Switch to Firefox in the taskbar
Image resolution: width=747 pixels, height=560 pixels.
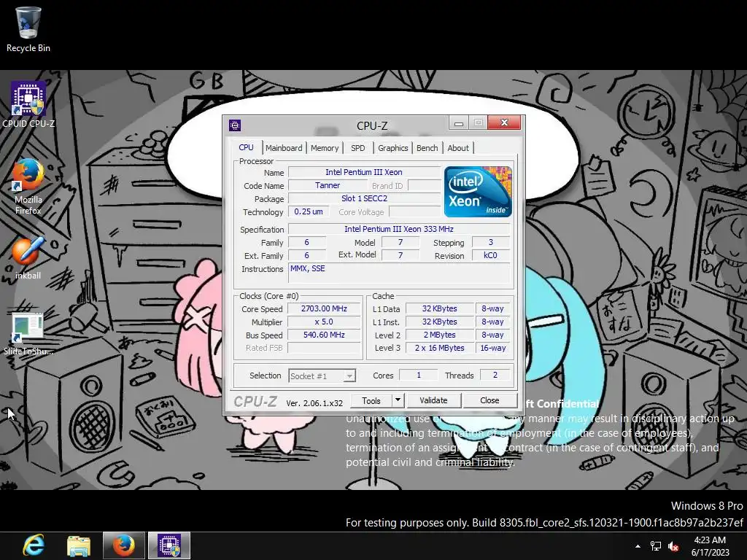[123, 545]
